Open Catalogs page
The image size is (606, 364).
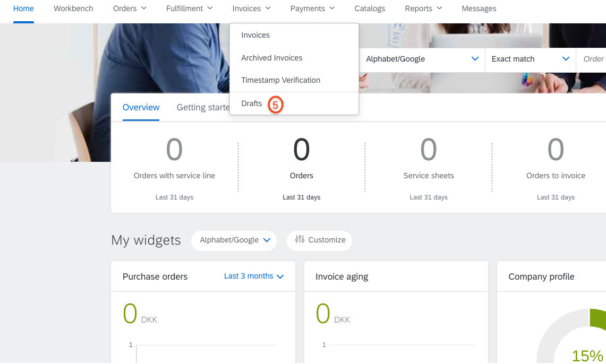[x=370, y=8]
